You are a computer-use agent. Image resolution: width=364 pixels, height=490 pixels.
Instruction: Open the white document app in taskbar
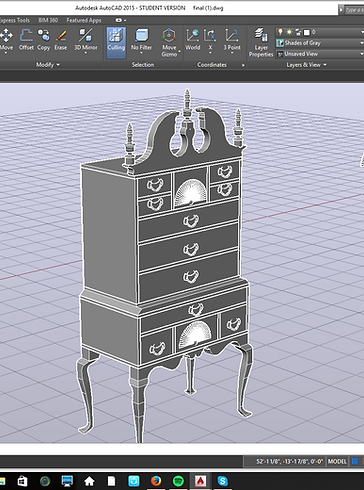[111, 481]
